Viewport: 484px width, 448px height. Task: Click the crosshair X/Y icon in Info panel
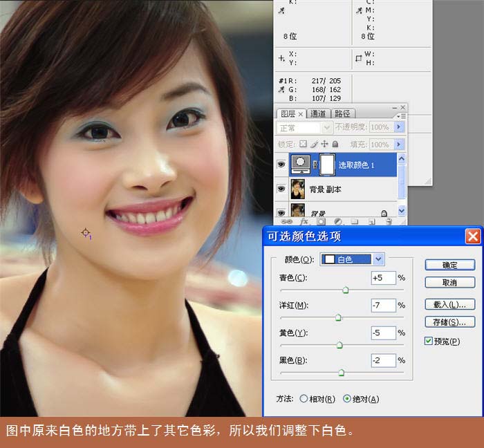(x=281, y=58)
